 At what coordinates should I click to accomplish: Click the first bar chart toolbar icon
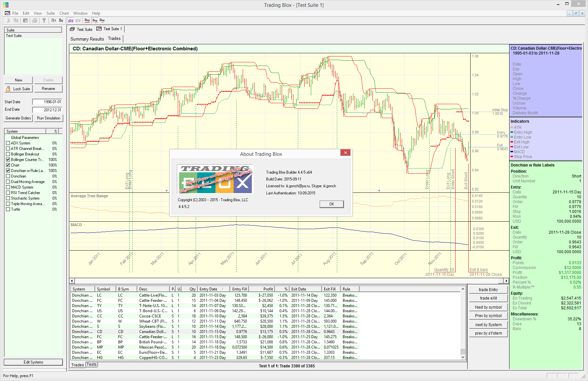tap(54, 20)
